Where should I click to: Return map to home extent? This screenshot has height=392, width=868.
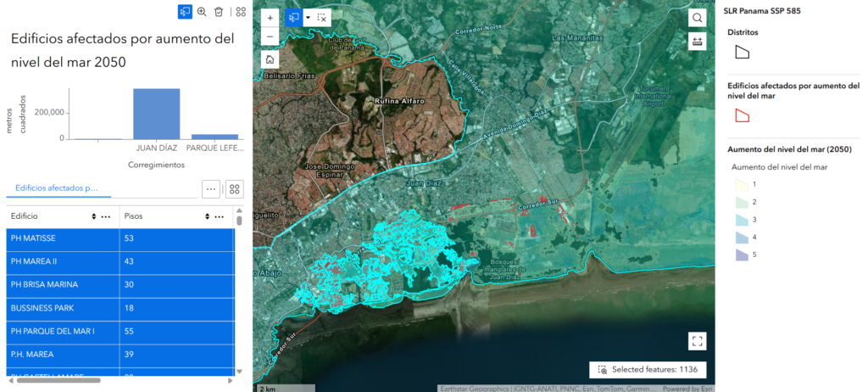point(270,59)
